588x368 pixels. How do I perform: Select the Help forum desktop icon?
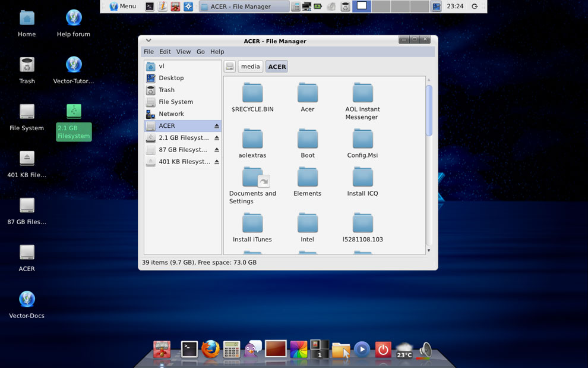(x=74, y=24)
